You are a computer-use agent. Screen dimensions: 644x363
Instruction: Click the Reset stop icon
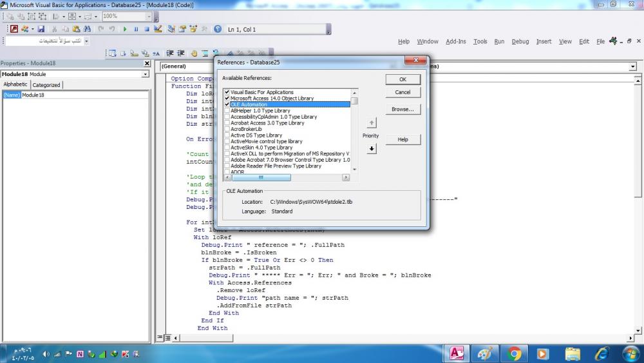(147, 29)
